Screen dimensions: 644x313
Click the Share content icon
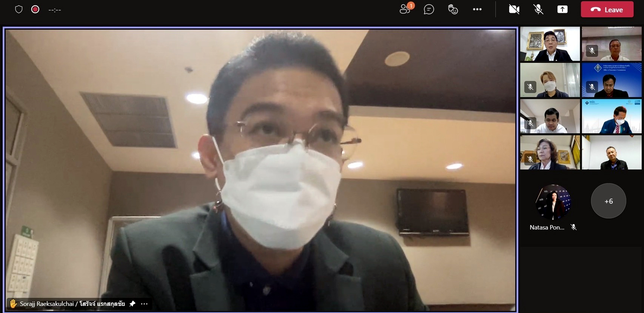[x=562, y=9]
